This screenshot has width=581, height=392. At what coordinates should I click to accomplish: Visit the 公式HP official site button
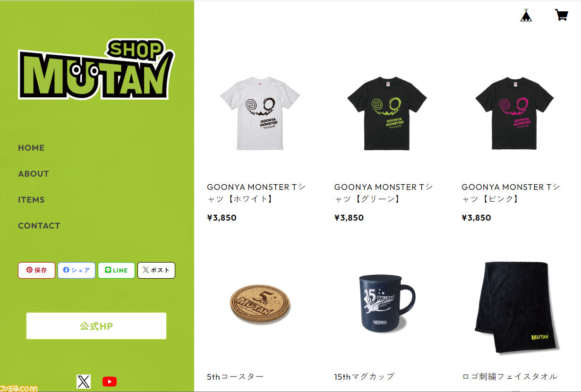pos(96,326)
